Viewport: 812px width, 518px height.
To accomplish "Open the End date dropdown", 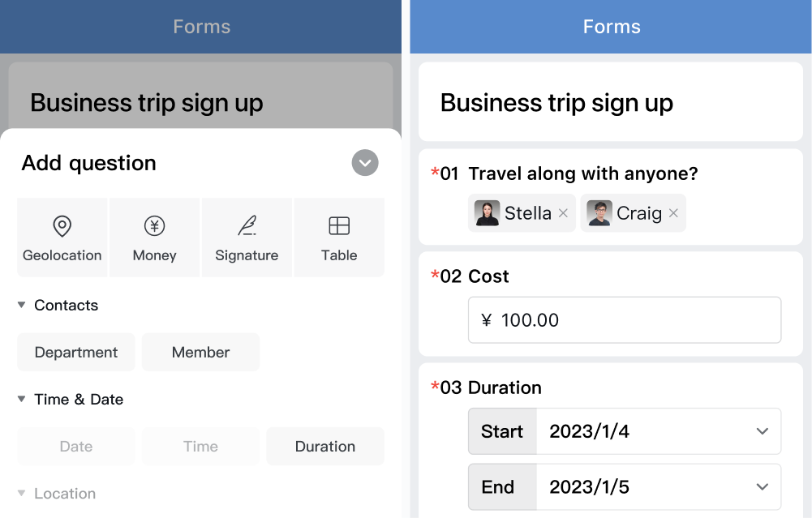I will click(x=625, y=487).
